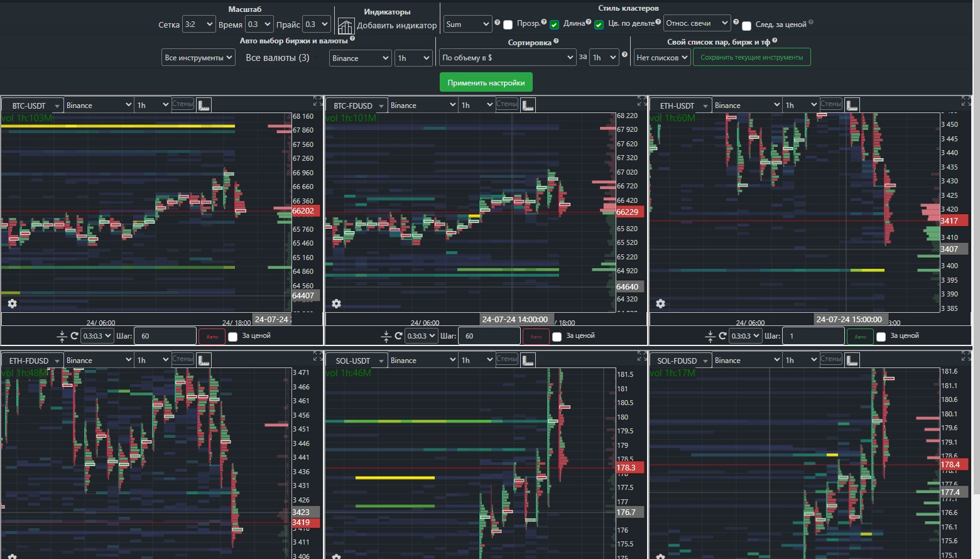Open settings gear on BTC-USDT chart

(12, 303)
